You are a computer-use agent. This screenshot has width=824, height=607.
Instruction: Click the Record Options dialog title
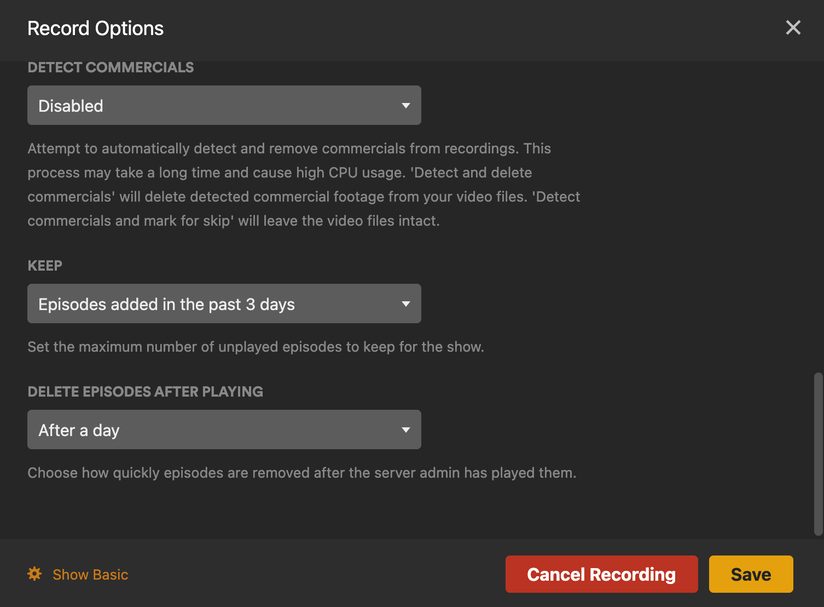(x=95, y=29)
